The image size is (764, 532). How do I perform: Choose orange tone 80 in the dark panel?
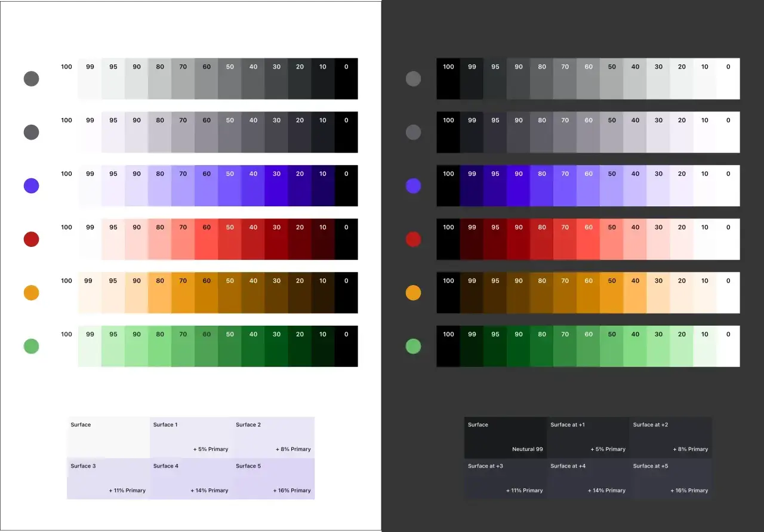pos(542,292)
